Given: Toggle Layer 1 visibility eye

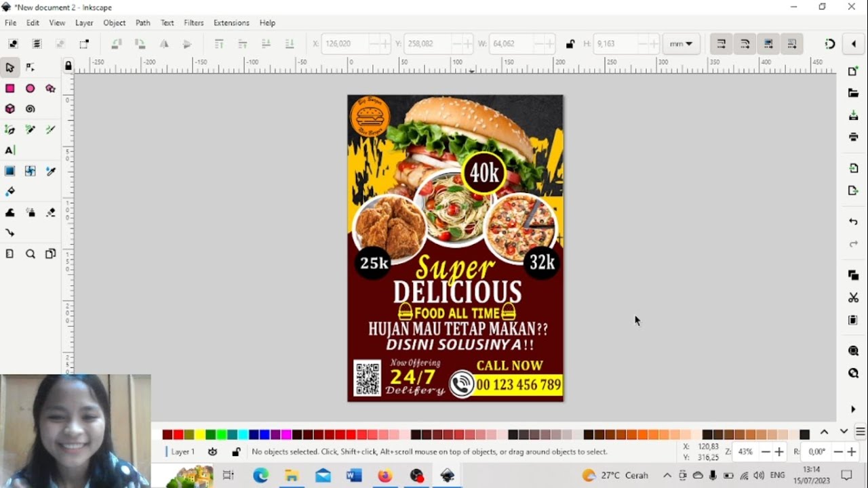Looking at the screenshot, I should [212, 451].
